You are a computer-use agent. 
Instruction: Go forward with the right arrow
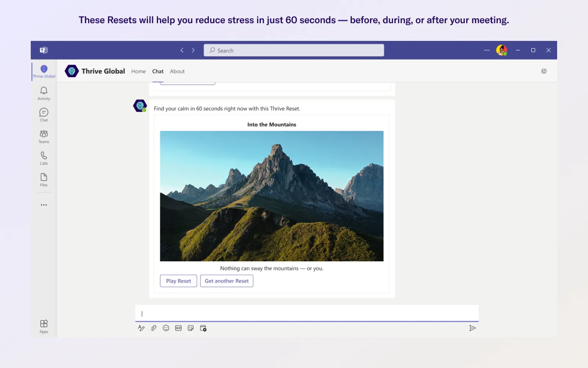pos(193,50)
